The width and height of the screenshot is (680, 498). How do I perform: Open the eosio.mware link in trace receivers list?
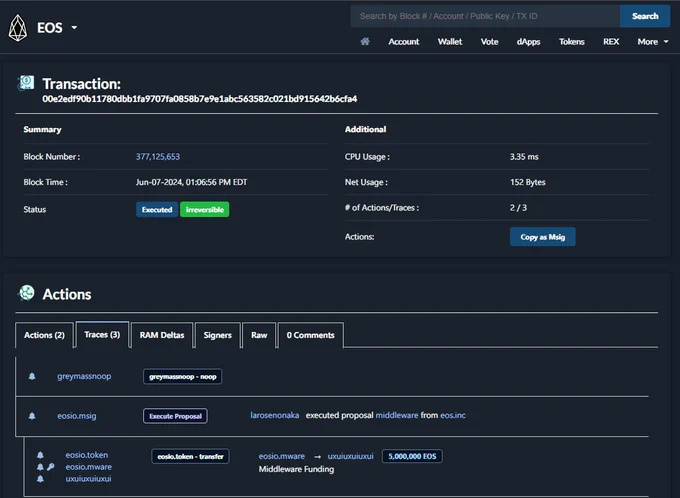point(88,467)
